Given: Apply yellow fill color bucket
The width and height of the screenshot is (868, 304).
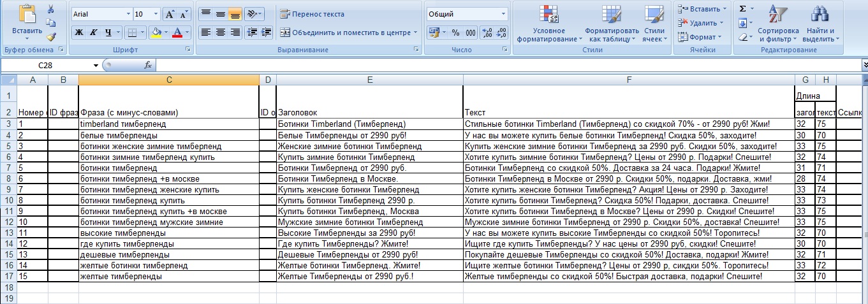Looking at the screenshot, I should [x=156, y=33].
